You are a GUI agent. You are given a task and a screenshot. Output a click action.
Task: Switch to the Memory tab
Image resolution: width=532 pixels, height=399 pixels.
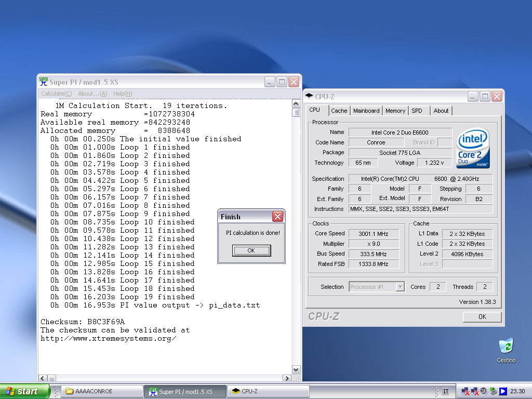pyautogui.click(x=395, y=111)
